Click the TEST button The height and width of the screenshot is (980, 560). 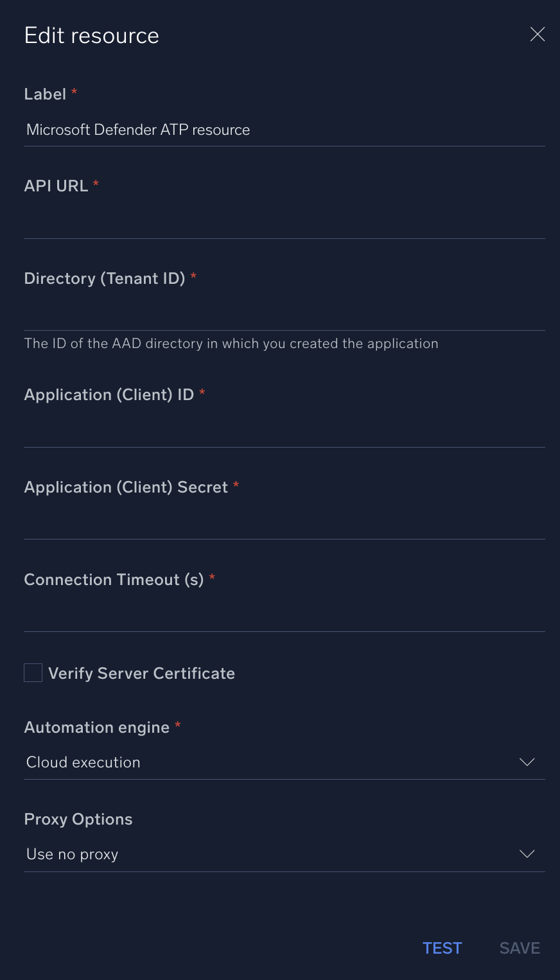point(442,948)
